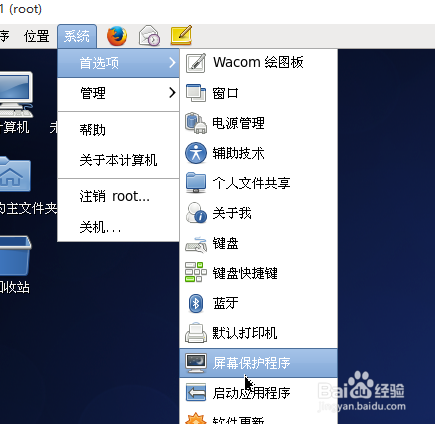Open 键盘快捷键 preferences entry
The width and height of the screenshot is (435, 424).
(258, 273)
